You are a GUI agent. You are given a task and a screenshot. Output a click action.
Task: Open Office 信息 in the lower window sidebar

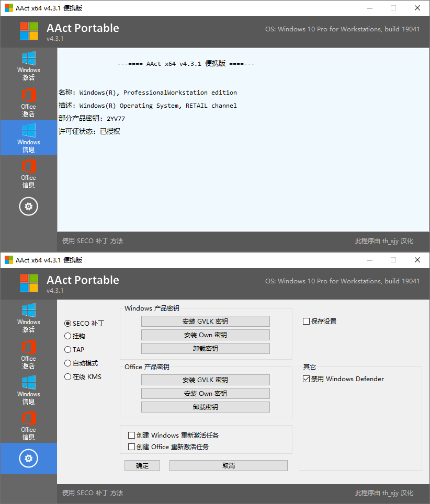click(x=29, y=426)
